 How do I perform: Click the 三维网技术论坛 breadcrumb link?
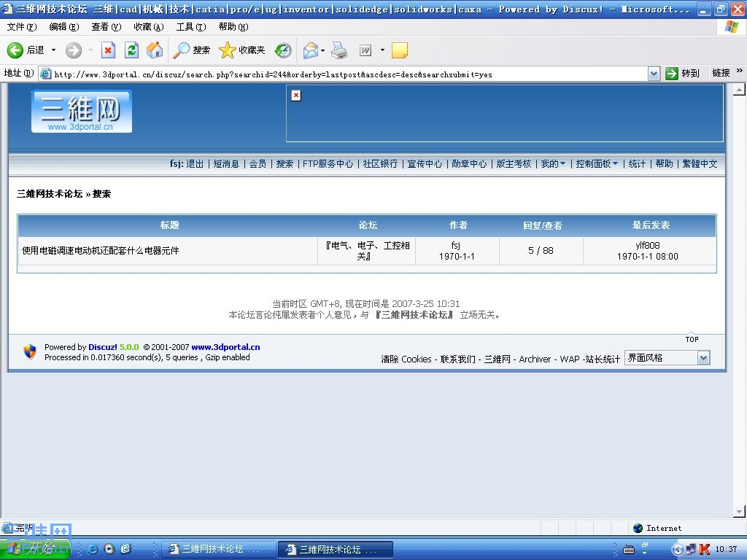click(x=50, y=194)
